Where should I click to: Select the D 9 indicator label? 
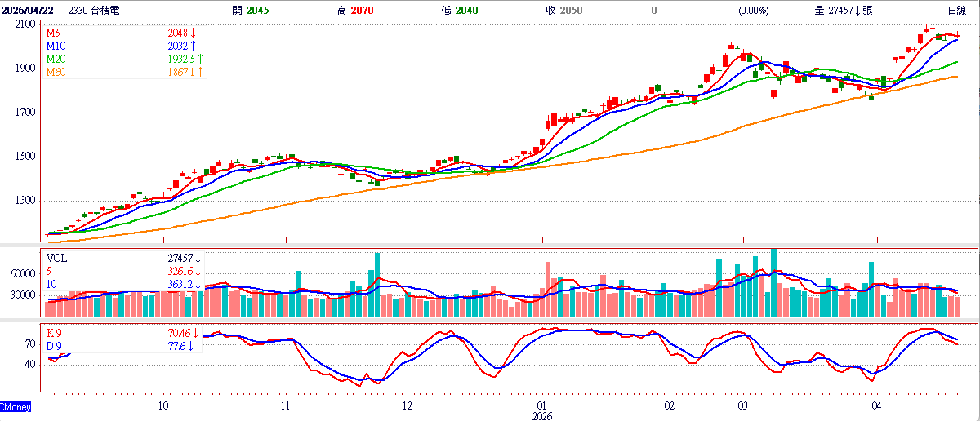click(55, 347)
